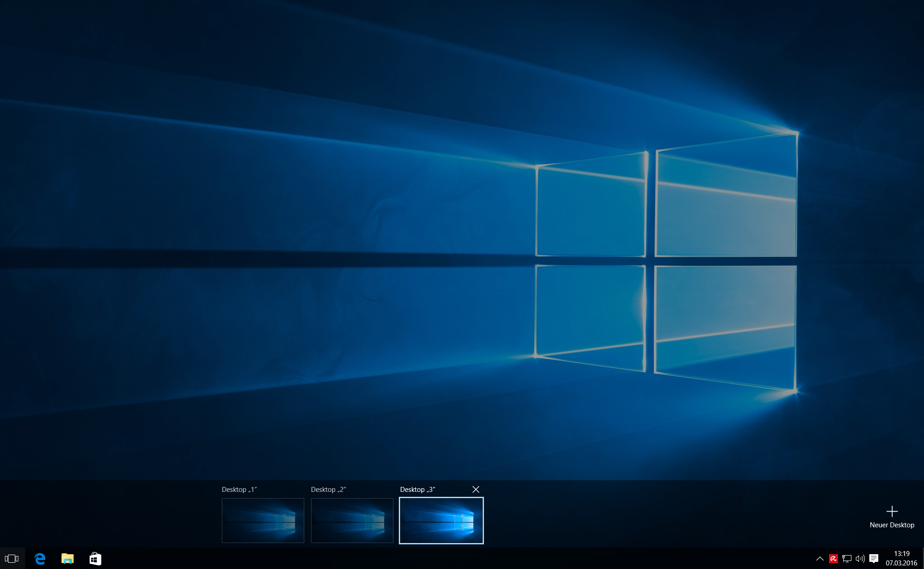Open Microsoft Edge from the taskbar

coord(39,559)
